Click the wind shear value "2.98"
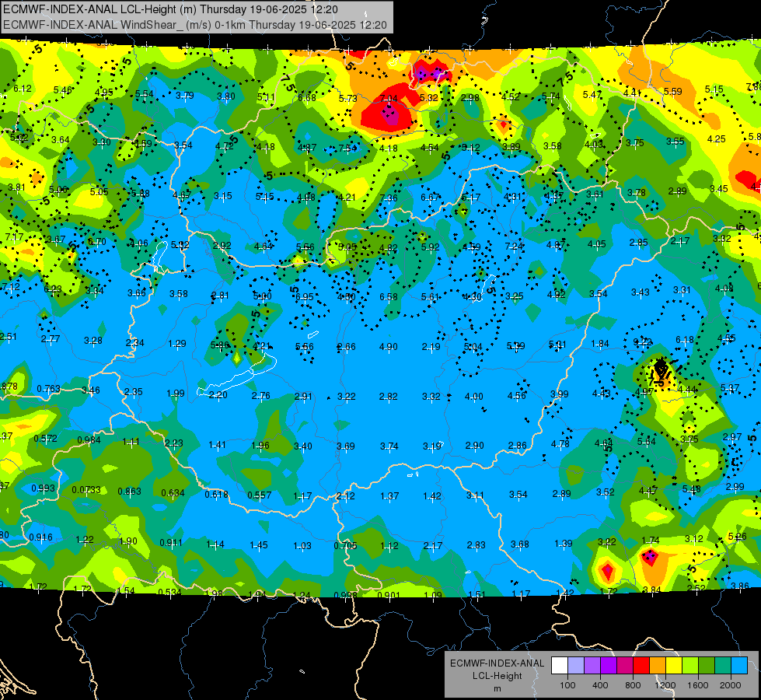Screen dimensions: 761x700 coord(470,98)
